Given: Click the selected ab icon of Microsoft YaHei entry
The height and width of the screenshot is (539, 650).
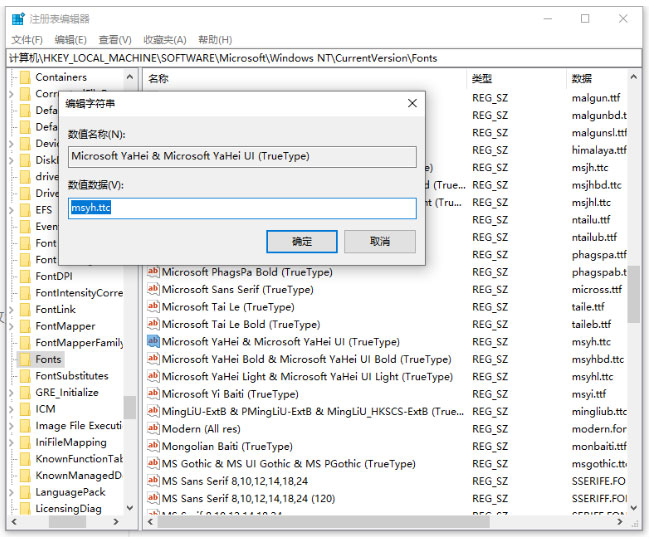Looking at the screenshot, I should (x=153, y=341).
